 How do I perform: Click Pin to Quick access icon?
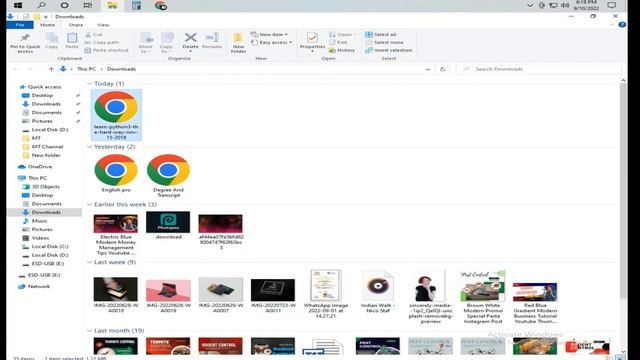[25, 43]
